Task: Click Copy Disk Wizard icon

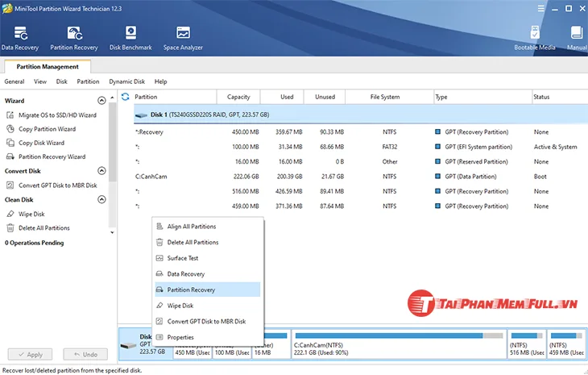Action: [x=10, y=143]
